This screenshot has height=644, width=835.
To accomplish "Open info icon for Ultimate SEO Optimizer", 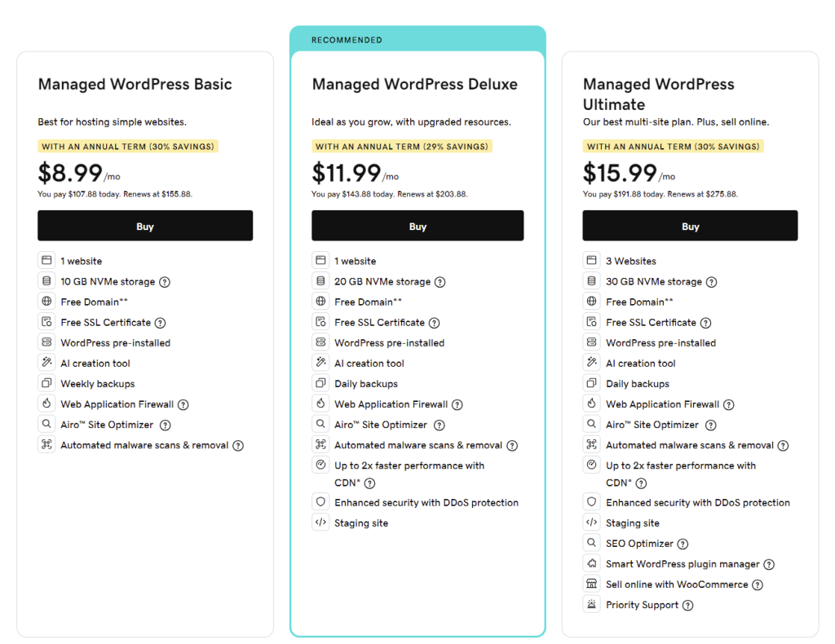I will [x=683, y=544].
